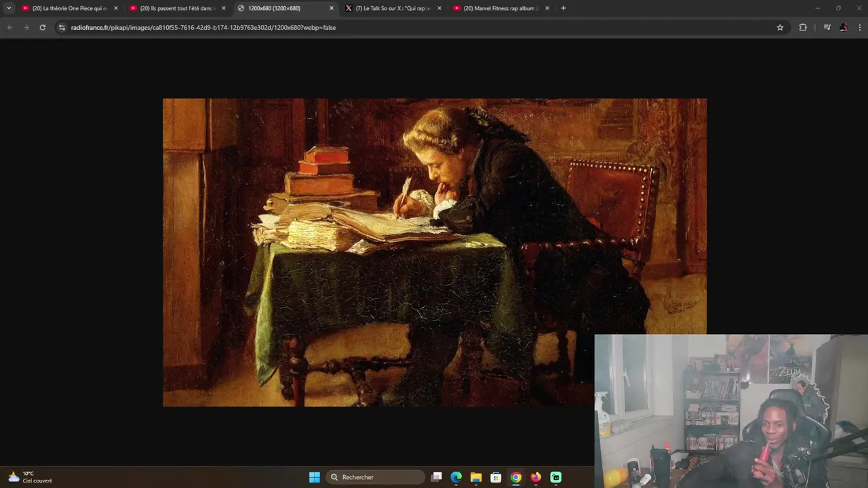This screenshot has width=868, height=488.
Task: Reload the current page
Action: (x=42, y=27)
